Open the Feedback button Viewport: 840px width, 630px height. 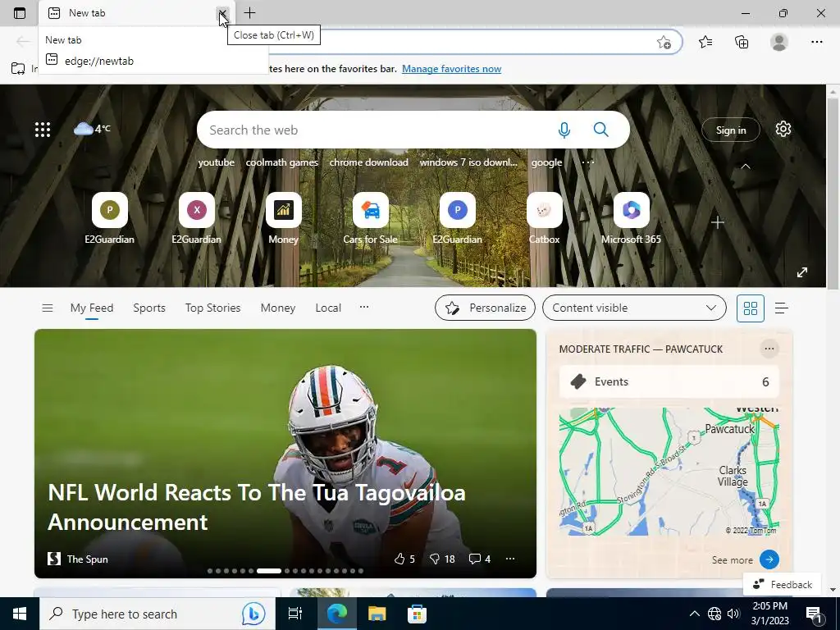(x=782, y=584)
